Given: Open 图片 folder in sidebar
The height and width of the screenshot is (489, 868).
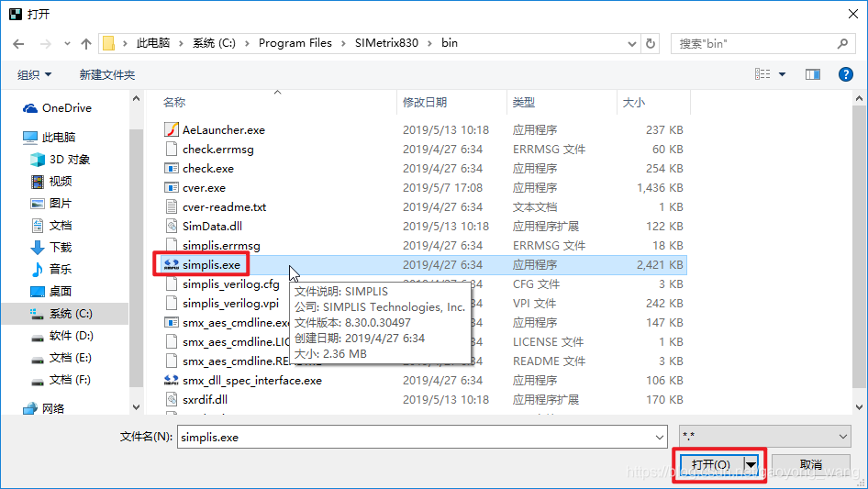Looking at the screenshot, I should (x=51, y=204).
